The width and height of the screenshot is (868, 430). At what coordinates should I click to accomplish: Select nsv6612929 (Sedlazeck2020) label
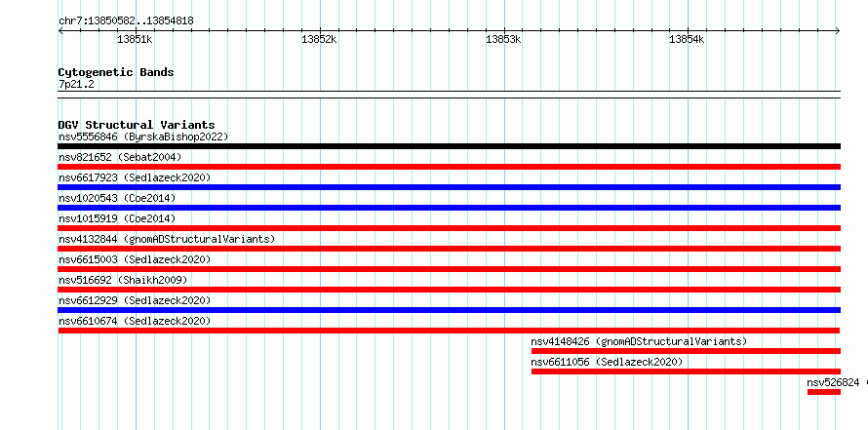tap(135, 300)
